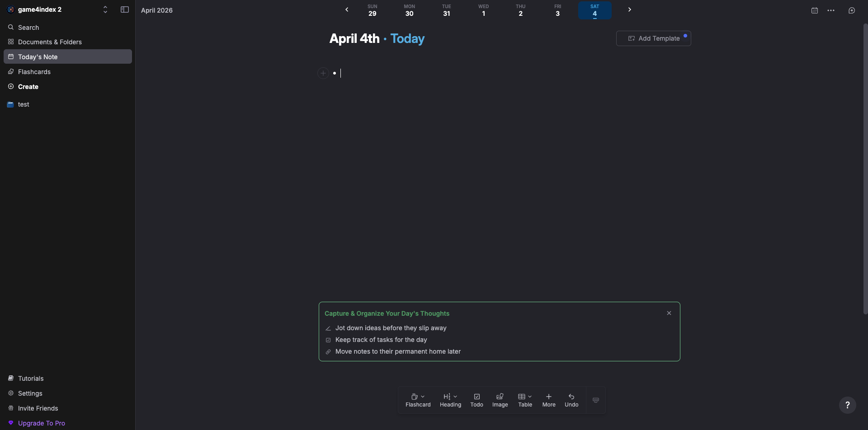Click the help question mark icon
The image size is (868, 430).
coord(848,405)
